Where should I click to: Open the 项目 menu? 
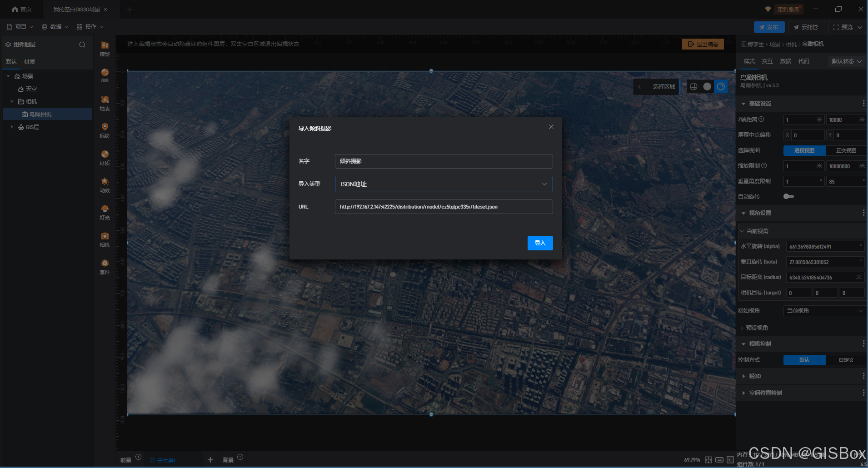point(20,27)
